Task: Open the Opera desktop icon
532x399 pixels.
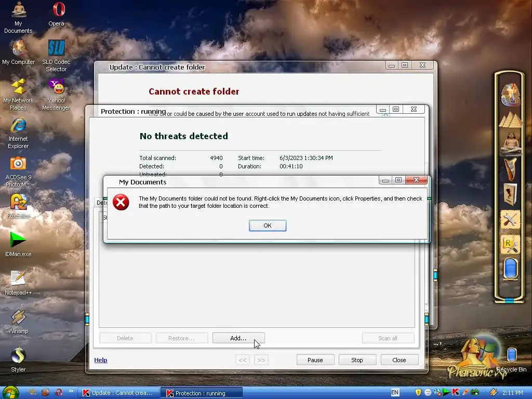Action: 56,14
